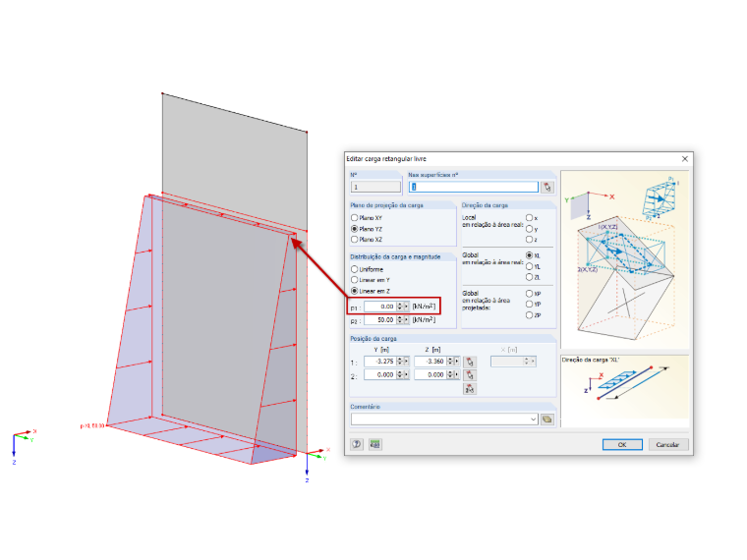Click the p1 spinner arrows
The image size is (747, 560).
tap(400, 307)
